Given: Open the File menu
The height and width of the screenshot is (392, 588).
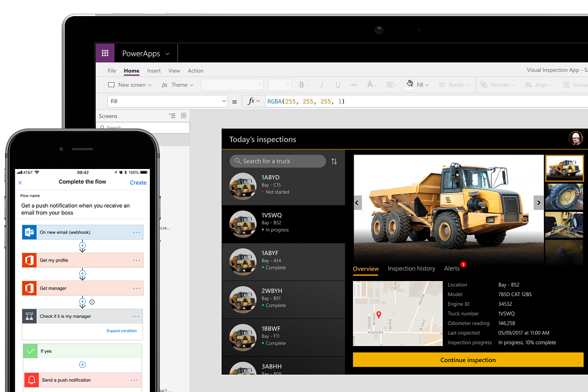Looking at the screenshot, I should [x=112, y=71].
